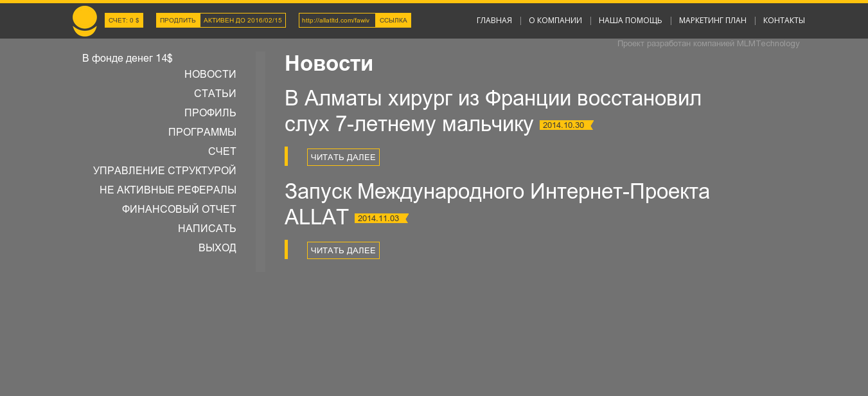Click the АКТИВЕН ДО 2016/02/15 status label

click(243, 21)
